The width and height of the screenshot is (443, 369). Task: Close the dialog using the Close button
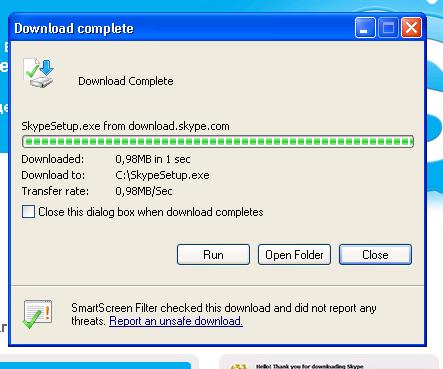point(375,255)
